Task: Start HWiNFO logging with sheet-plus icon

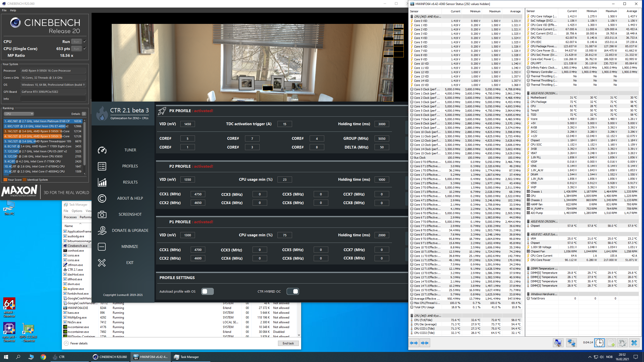Action: point(611,343)
